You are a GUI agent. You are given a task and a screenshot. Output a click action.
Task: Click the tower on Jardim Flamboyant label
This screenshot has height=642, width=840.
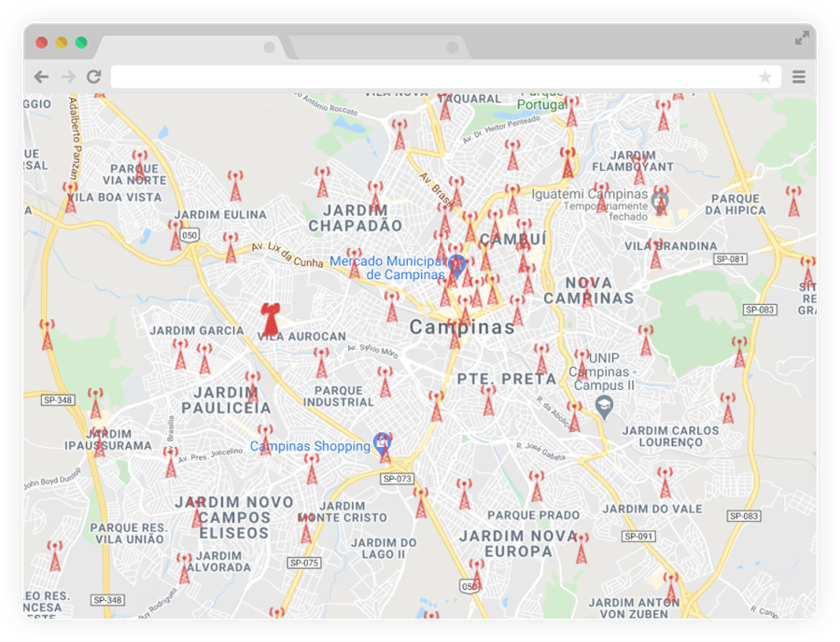[638, 169]
